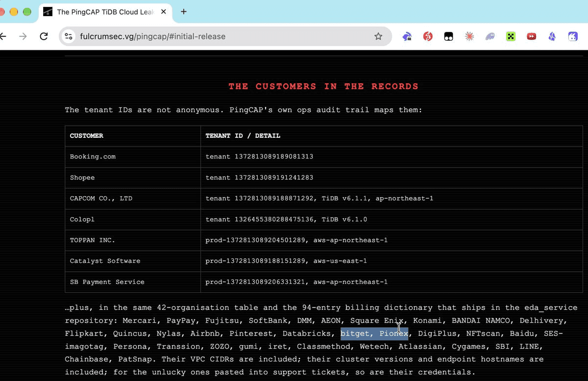The height and width of the screenshot is (381, 588).
Task: Select the PingCAP TiDB Cloud Leak tab
Action: (x=104, y=12)
